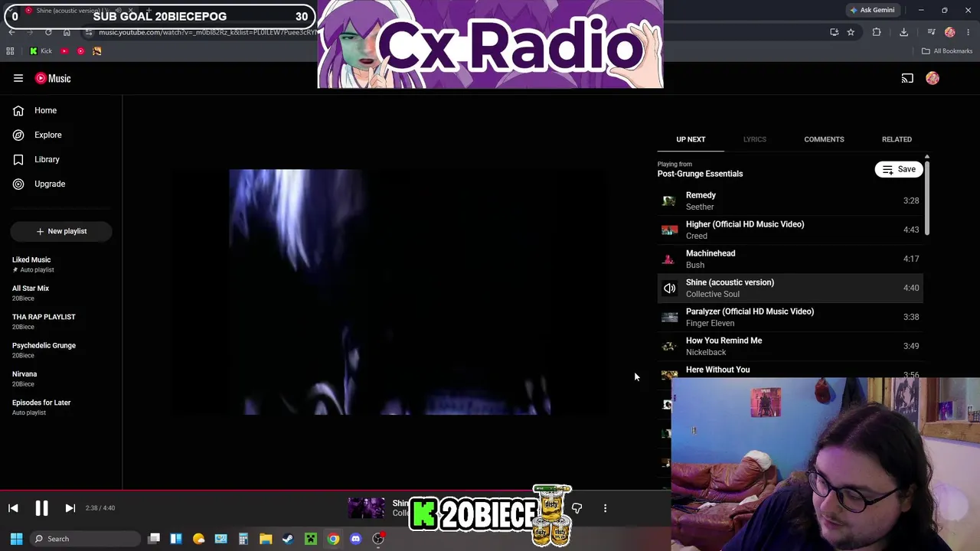Open the Kick bookmark

tap(41, 51)
